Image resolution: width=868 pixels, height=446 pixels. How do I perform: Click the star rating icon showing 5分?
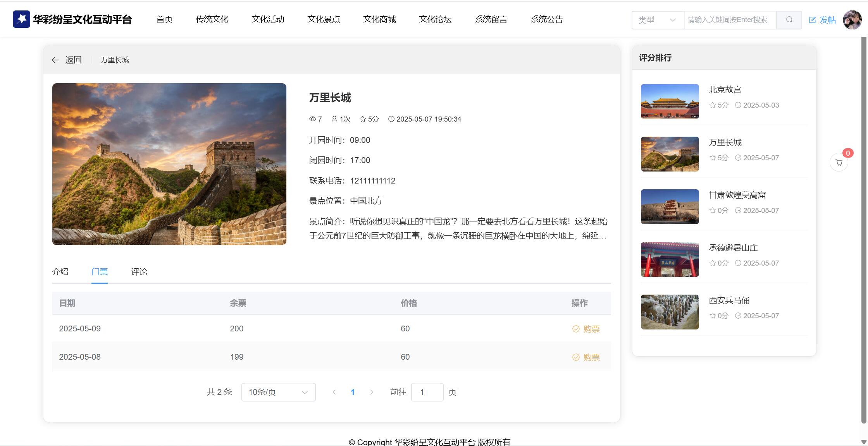363,119
